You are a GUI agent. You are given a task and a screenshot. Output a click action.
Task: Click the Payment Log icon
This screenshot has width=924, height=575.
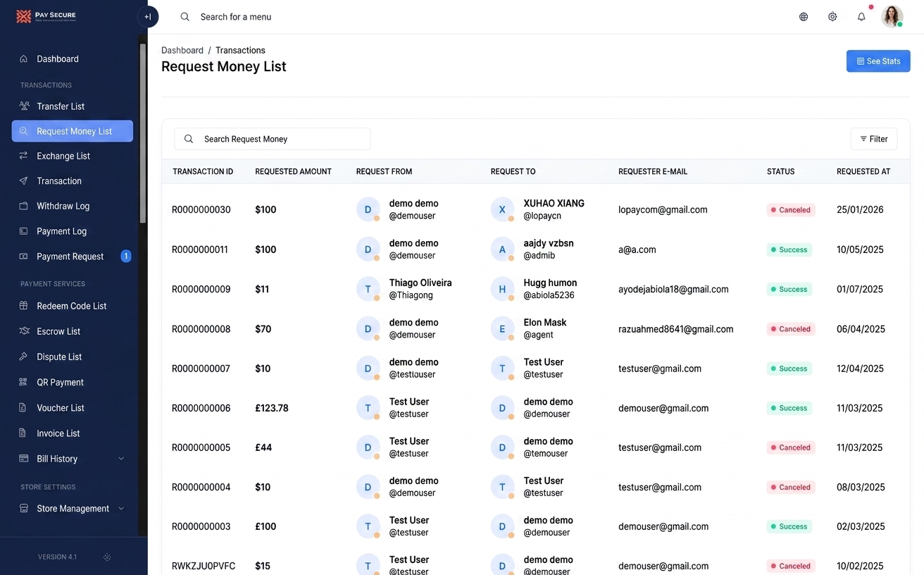(x=24, y=231)
